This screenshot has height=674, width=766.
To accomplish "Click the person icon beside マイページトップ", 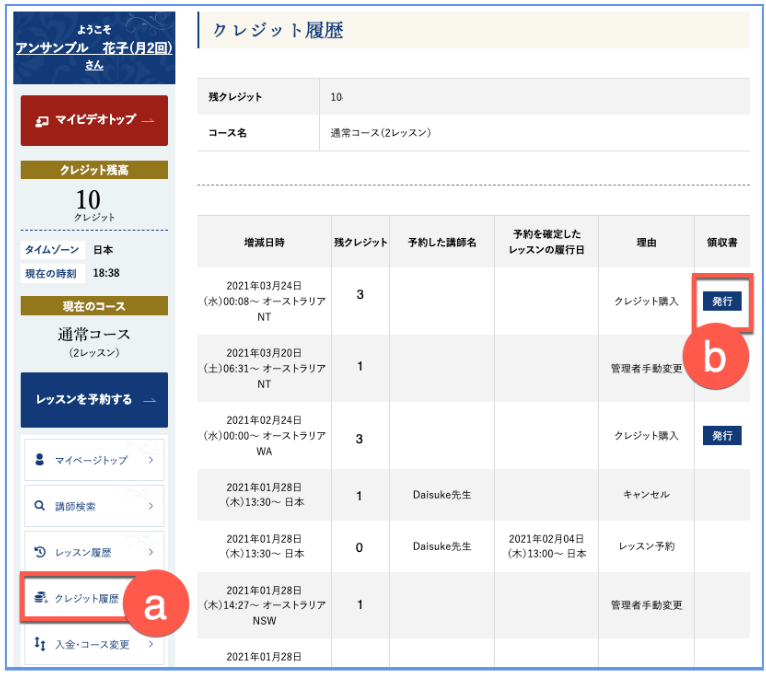I will 40,460.
